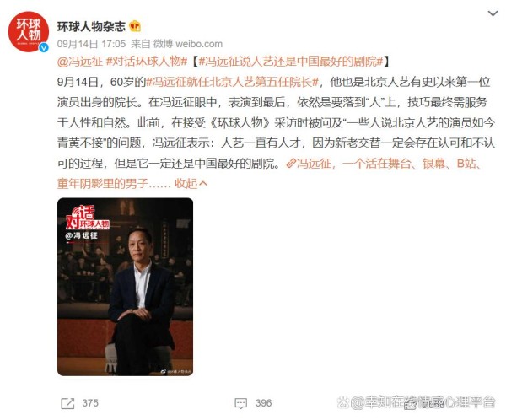Open comments via speech bubble icon

240,403
